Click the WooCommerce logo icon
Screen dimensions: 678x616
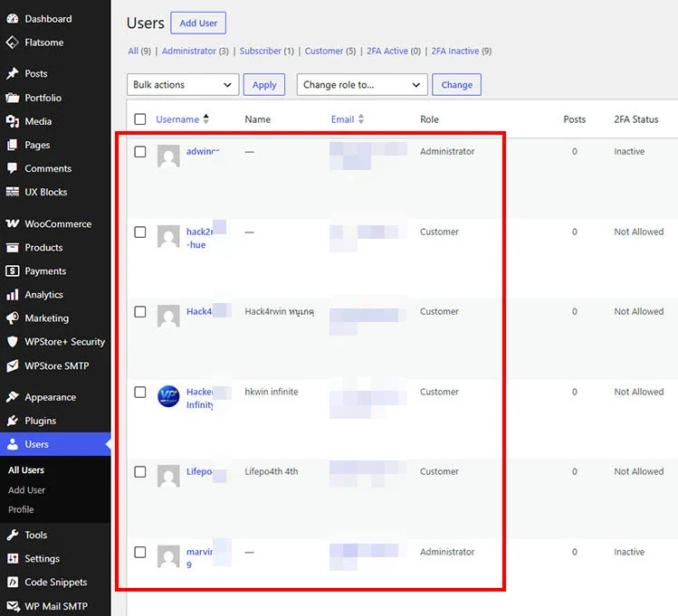pos(13,223)
